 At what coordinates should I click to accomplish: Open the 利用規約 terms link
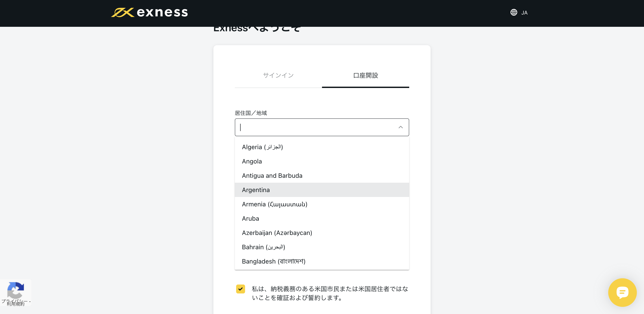click(x=15, y=304)
